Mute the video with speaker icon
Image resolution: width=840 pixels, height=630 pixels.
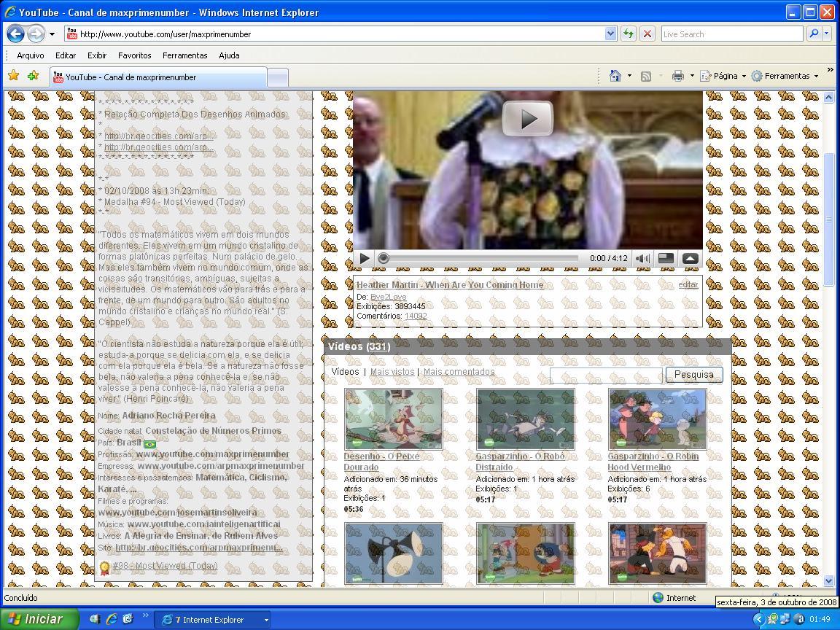point(642,258)
